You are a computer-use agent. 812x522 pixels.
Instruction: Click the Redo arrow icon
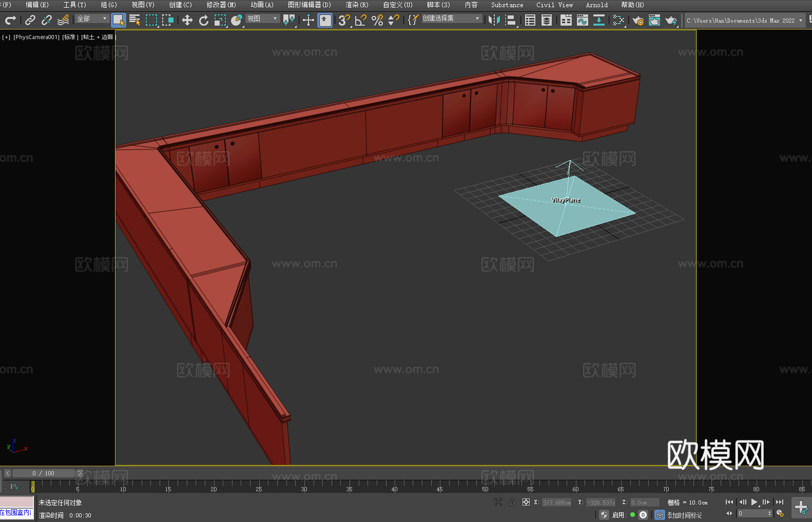[10, 20]
